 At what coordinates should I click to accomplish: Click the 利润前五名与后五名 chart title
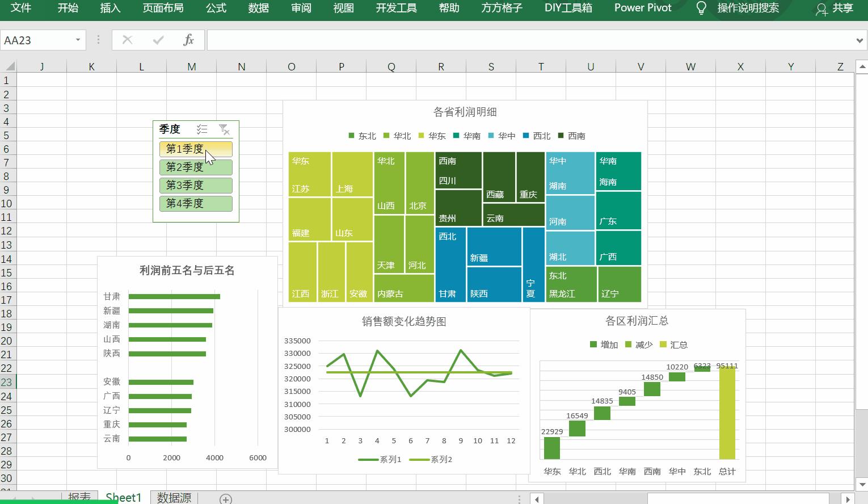click(187, 270)
